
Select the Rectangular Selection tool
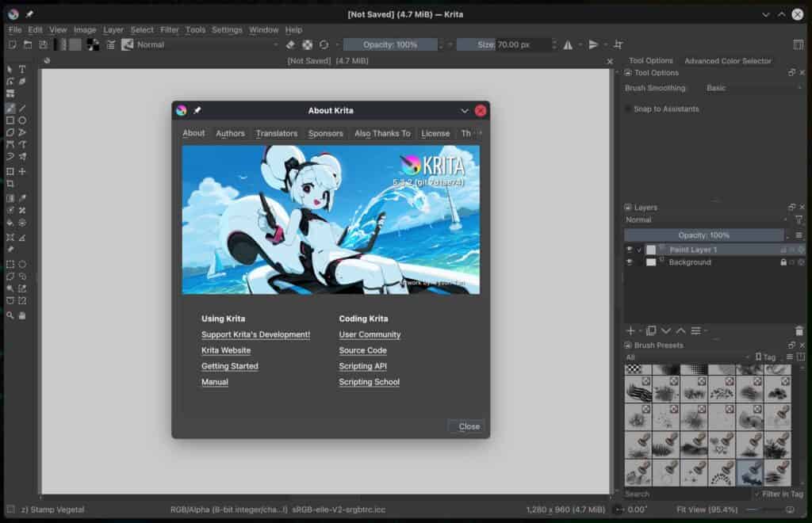point(10,265)
